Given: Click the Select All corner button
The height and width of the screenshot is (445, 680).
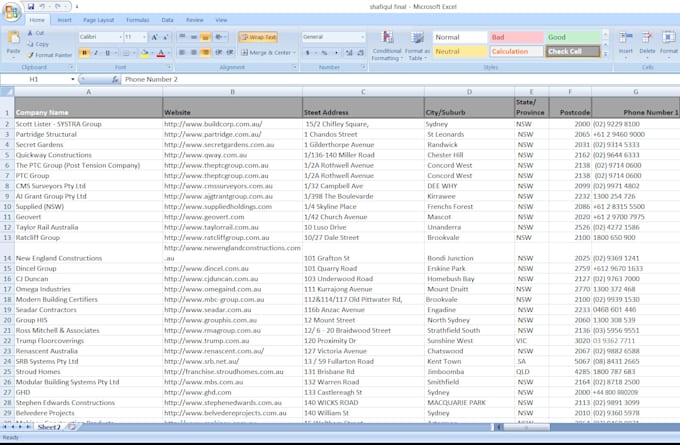Looking at the screenshot, I should (x=7, y=92).
